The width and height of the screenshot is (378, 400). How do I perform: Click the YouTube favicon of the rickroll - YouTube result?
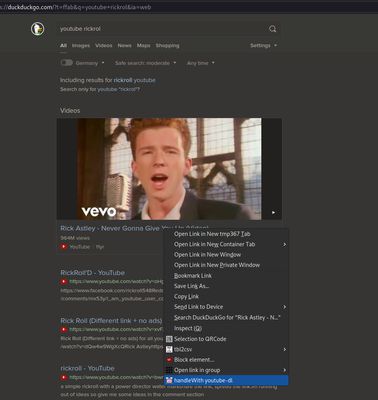tap(64, 378)
